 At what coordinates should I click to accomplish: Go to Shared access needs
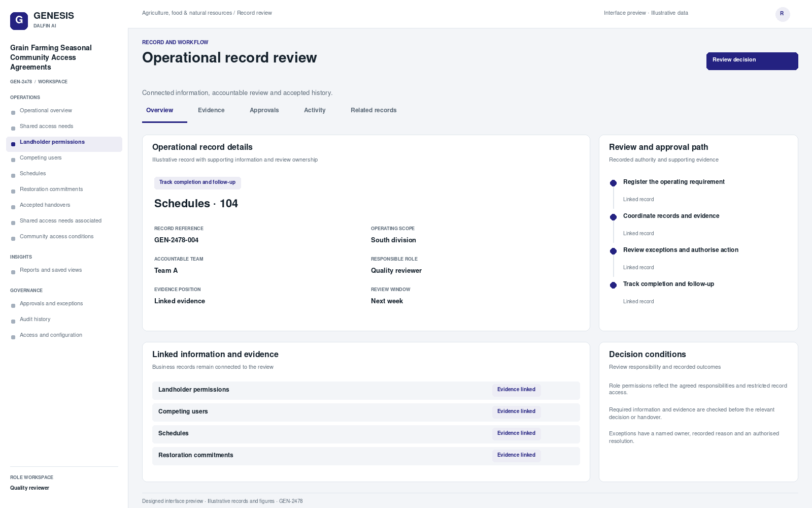point(64,126)
